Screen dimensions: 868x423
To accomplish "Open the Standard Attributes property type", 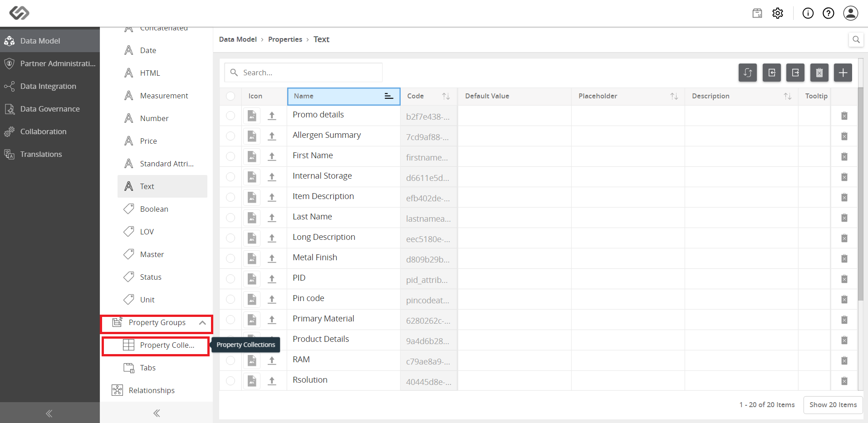I will (x=162, y=164).
